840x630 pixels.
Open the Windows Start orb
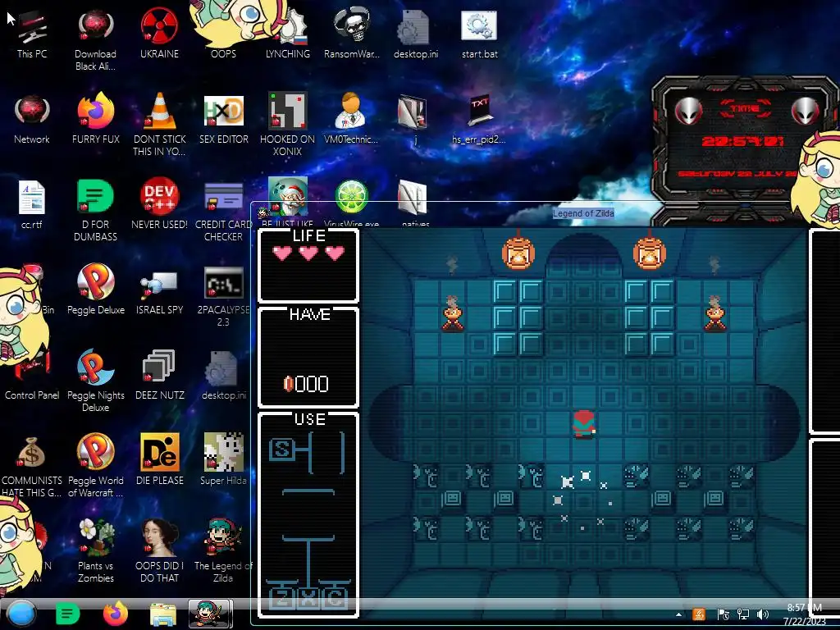click(x=21, y=614)
